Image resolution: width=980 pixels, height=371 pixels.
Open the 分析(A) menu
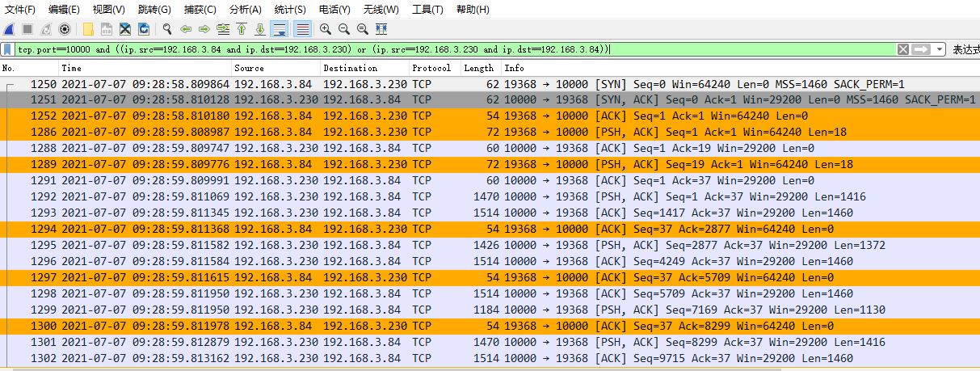pos(246,10)
